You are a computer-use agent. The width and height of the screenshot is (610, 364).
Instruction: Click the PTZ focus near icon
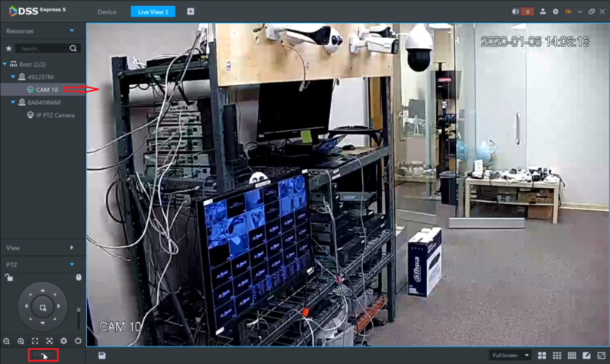pos(35,341)
